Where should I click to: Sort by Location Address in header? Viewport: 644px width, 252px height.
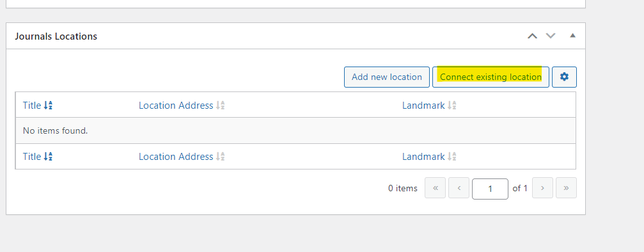182,106
